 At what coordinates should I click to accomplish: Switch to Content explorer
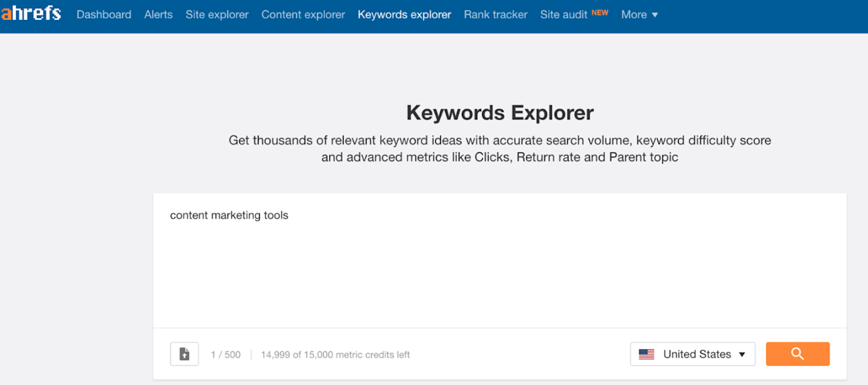click(x=303, y=14)
